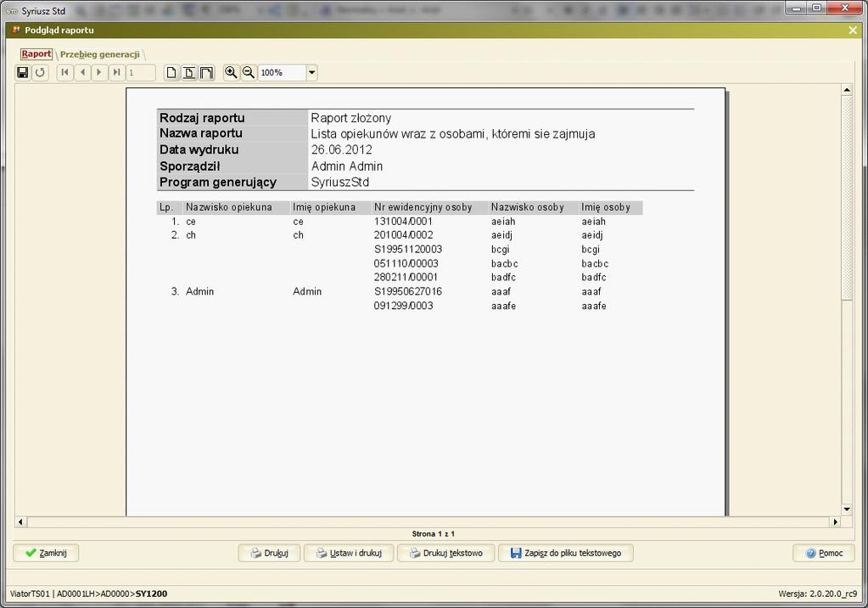868x608 pixels.
Task: Click the print date 26.06.2012
Action: (x=342, y=149)
